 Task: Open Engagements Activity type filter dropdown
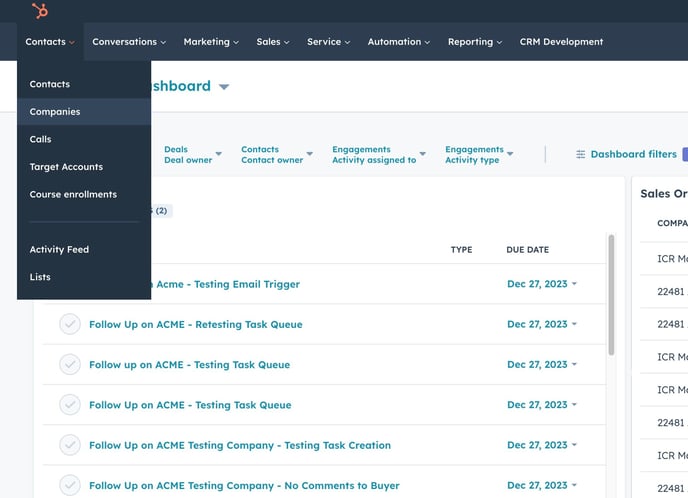(479, 155)
